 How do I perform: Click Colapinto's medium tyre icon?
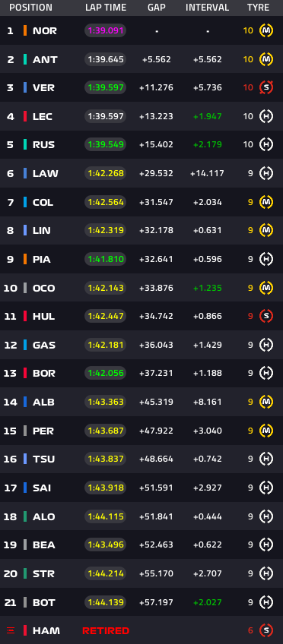[266, 202]
